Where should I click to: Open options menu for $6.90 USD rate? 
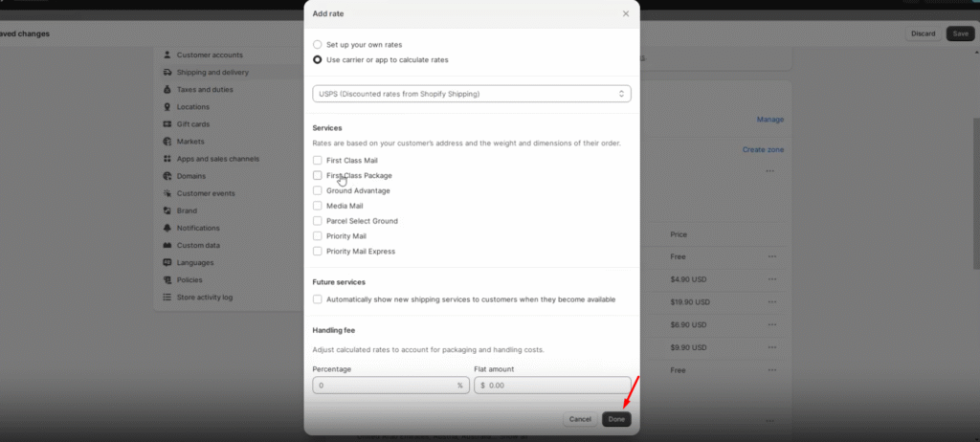772,325
